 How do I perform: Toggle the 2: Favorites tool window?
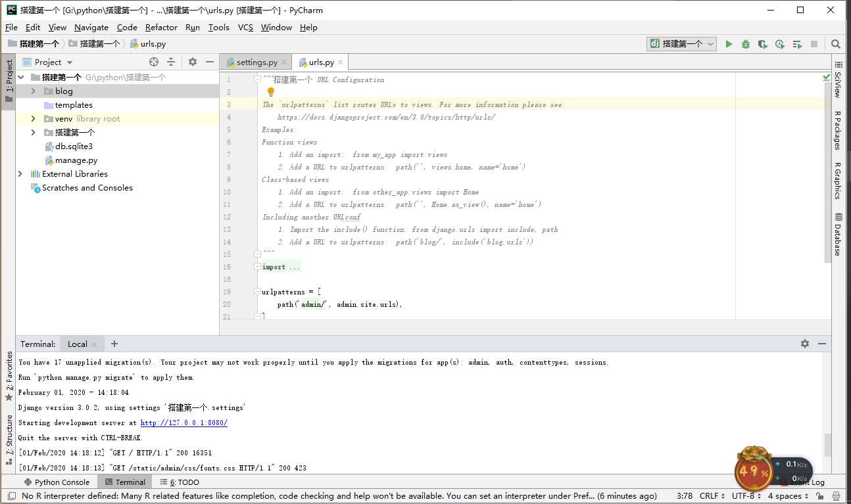(9, 376)
